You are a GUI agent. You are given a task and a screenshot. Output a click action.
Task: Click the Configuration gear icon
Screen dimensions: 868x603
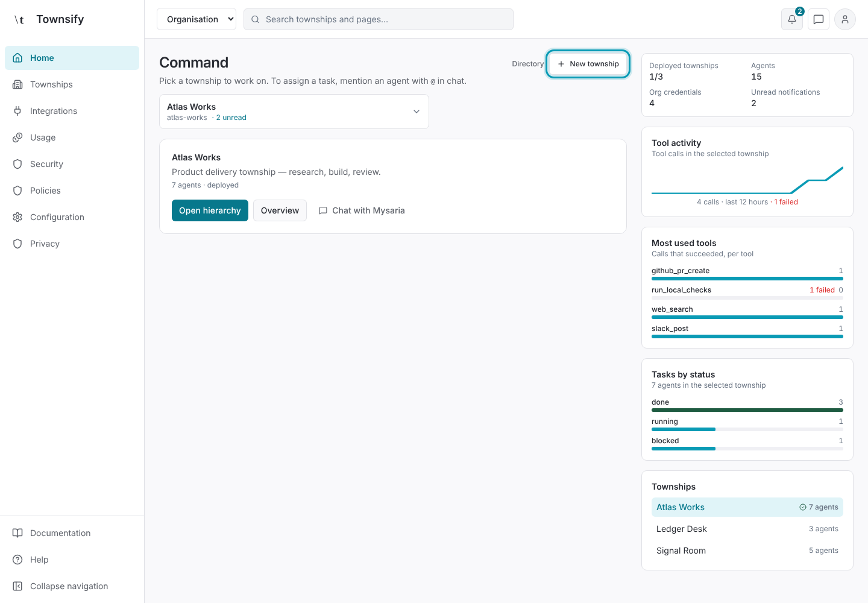click(x=17, y=217)
